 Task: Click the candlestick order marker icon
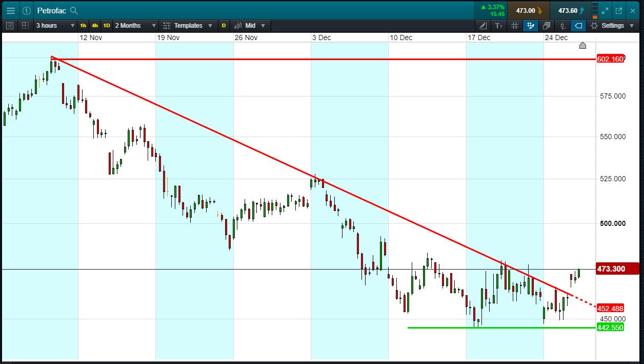(x=562, y=25)
